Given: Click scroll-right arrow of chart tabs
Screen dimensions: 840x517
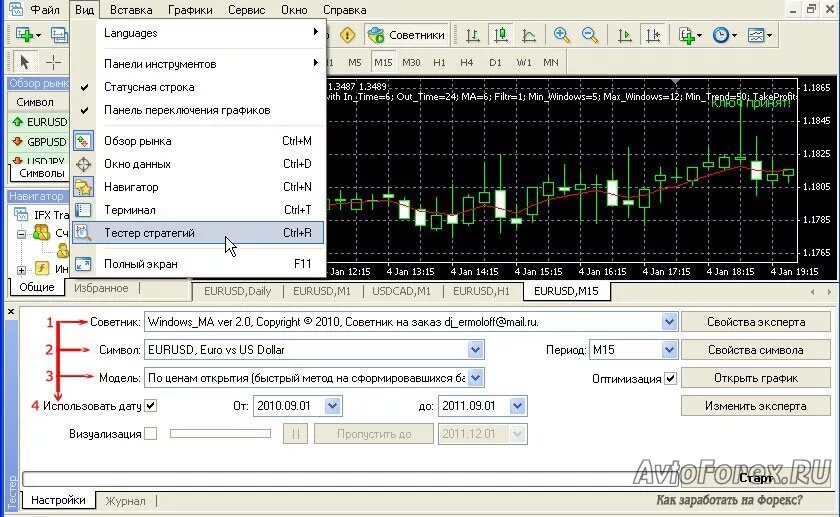Looking at the screenshot, I should coord(829,291).
